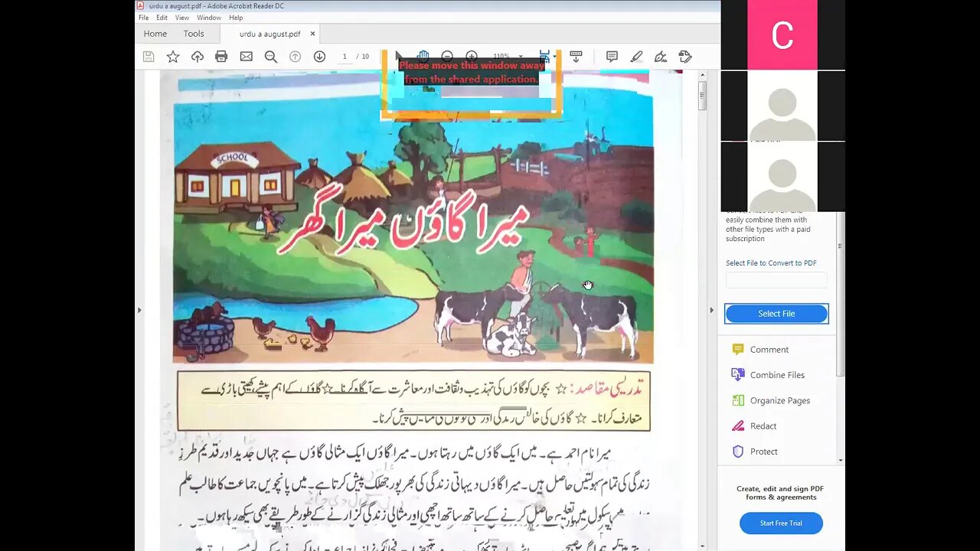This screenshot has height=551, width=980.
Task: Click the cloud upload icon
Action: click(x=198, y=57)
